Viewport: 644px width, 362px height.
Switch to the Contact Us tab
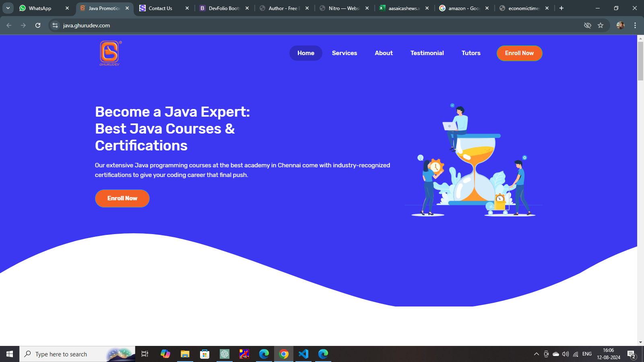coord(160,8)
